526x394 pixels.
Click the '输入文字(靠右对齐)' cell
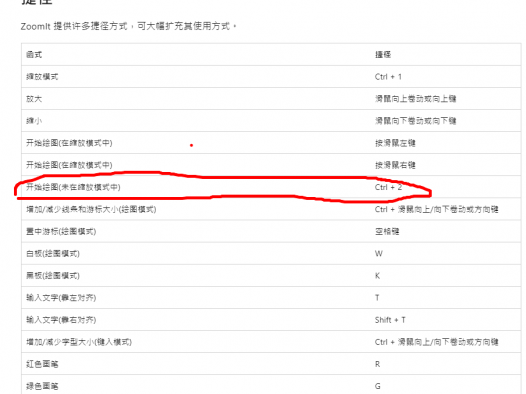pos(61,320)
